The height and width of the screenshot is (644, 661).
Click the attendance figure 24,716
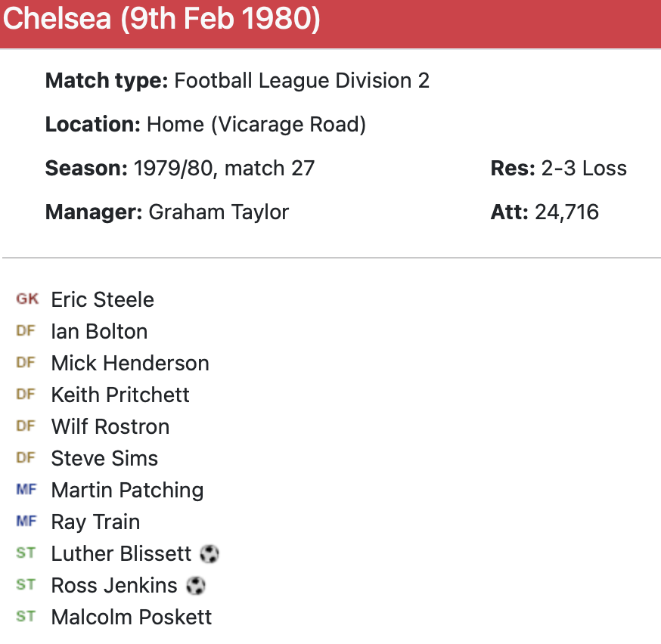coord(566,212)
